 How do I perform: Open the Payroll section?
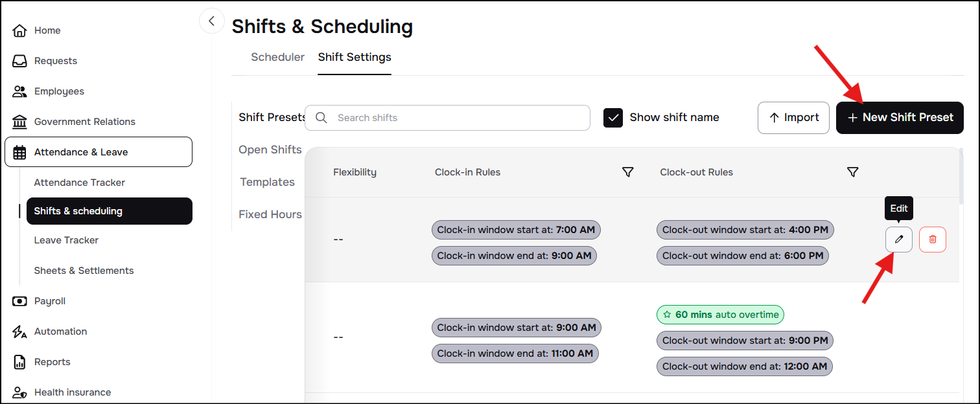pos(49,301)
